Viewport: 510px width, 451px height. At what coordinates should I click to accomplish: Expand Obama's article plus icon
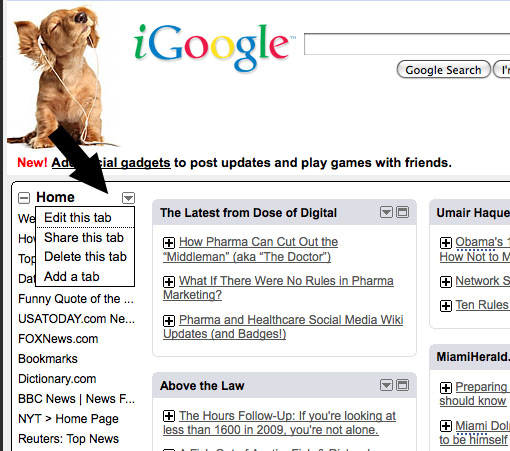click(x=446, y=243)
